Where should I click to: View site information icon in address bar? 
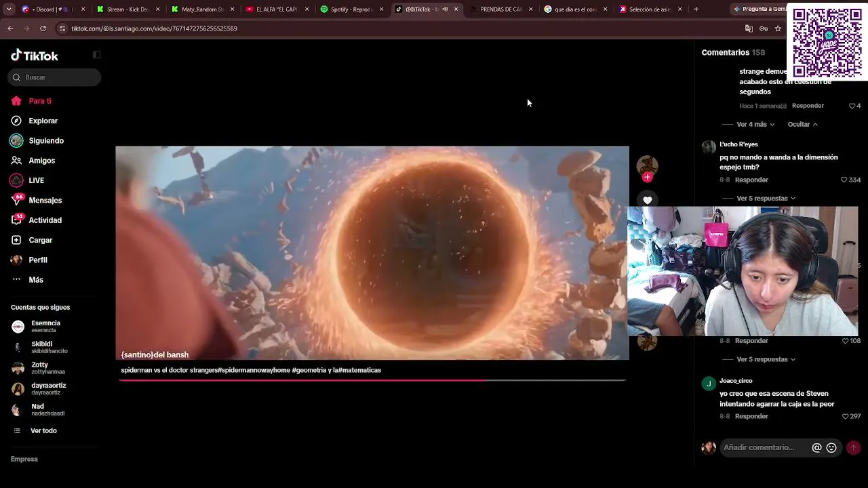click(62, 28)
